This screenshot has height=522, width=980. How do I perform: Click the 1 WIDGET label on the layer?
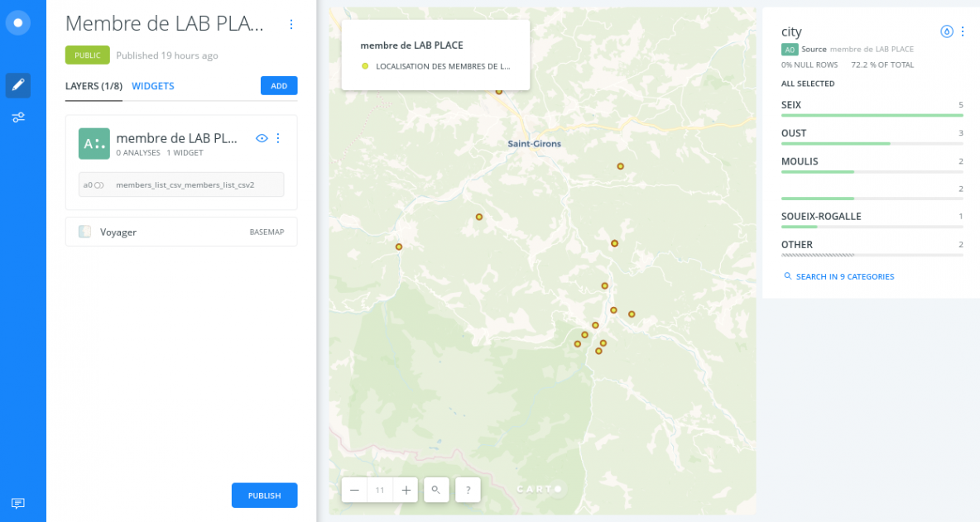coord(185,153)
